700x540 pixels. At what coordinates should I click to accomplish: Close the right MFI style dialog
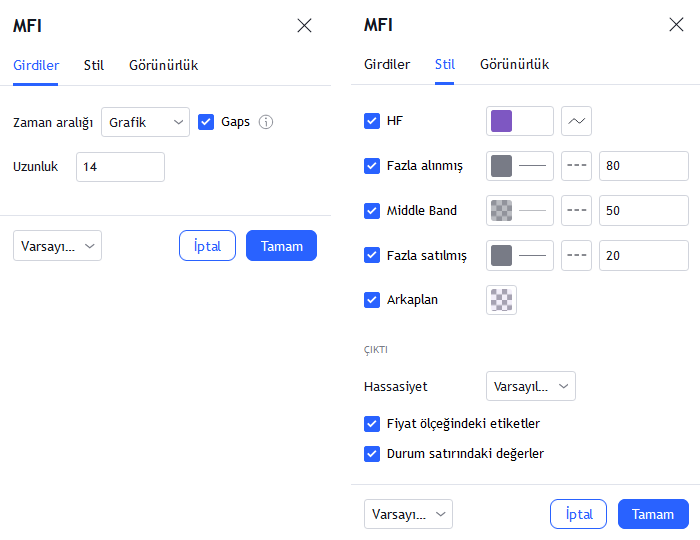point(676,25)
